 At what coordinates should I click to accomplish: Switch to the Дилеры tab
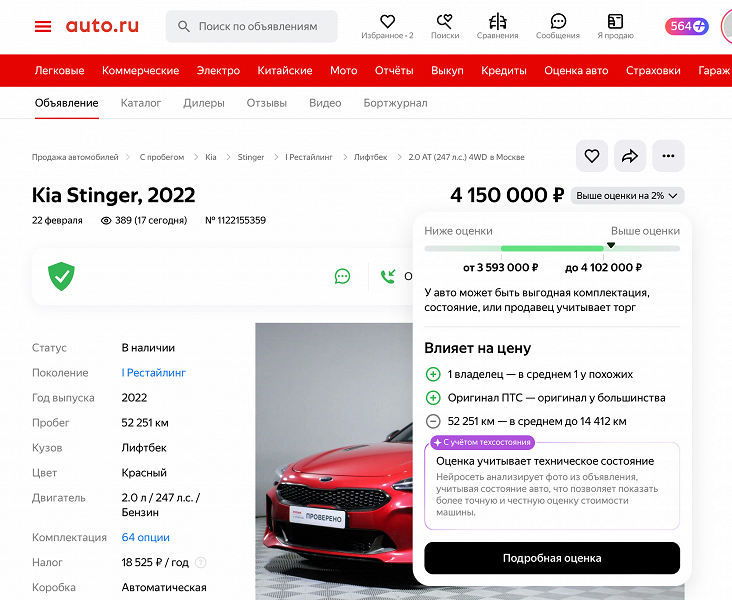(x=204, y=103)
